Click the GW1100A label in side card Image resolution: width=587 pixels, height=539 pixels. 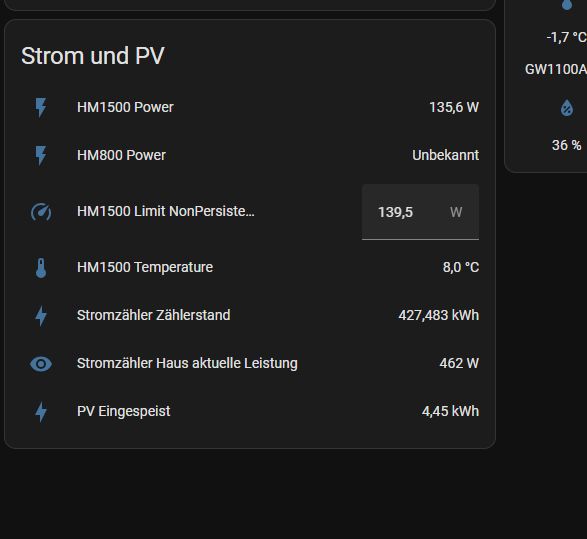556,70
